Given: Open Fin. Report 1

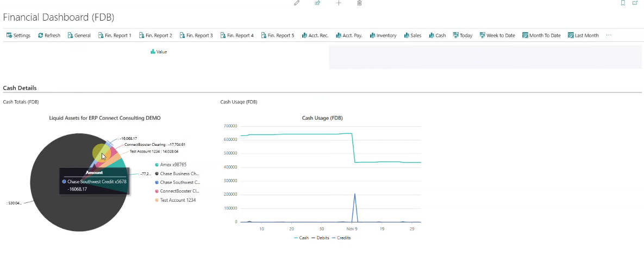Looking at the screenshot, I should pos(115,35).
